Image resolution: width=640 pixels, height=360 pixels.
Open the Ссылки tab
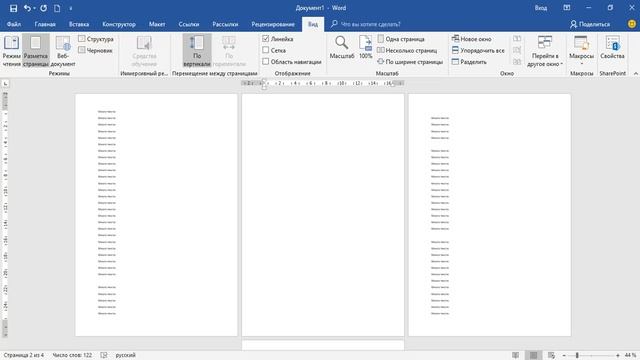[x=189, y=24]
